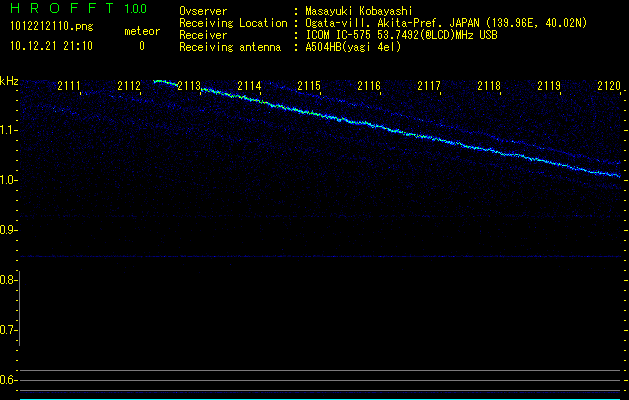629x400 pixels.
Task: Click the 2119 time marker
Action: point(549,86)
